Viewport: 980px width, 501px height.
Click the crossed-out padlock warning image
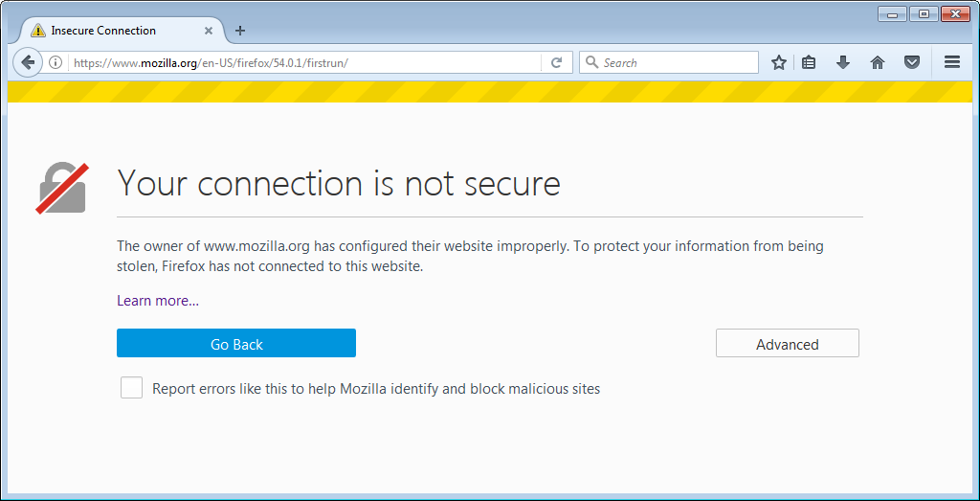coord(63,187)
